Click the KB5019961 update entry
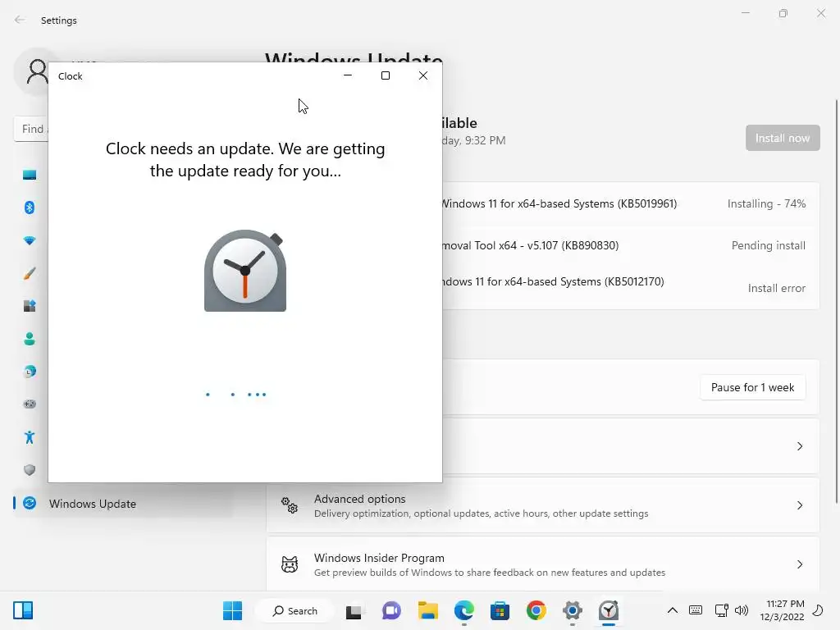The width and height of the screenshot is (840, 630). [559, 203]
